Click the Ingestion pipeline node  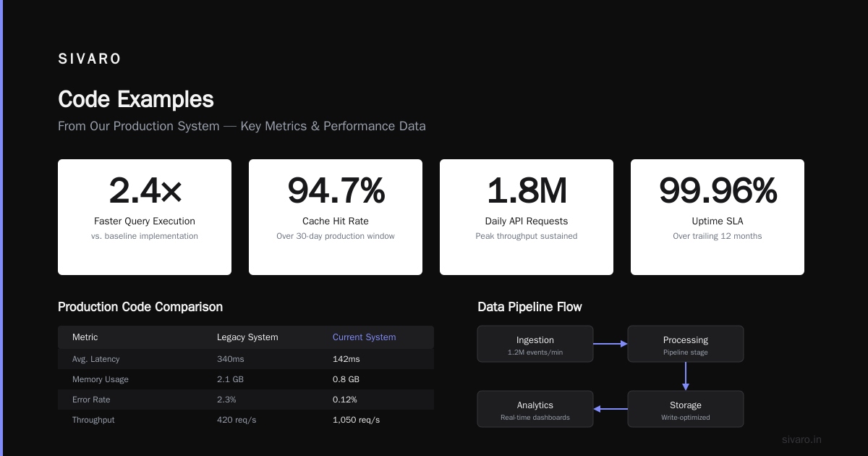pos(535,344)
